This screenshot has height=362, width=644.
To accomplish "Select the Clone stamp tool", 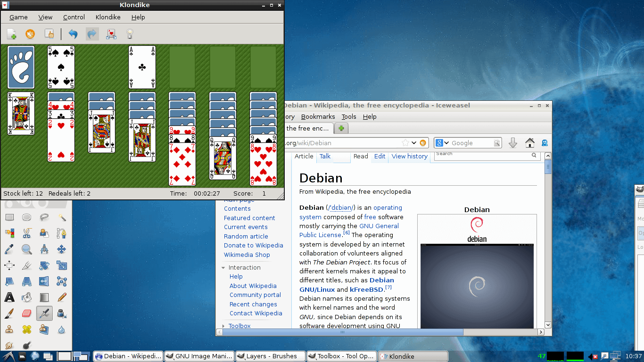I will [x=9, y=329].
